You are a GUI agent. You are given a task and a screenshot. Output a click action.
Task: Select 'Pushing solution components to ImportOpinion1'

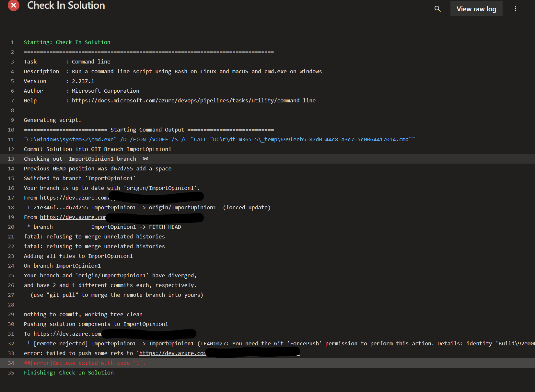[x=96, y=324]
